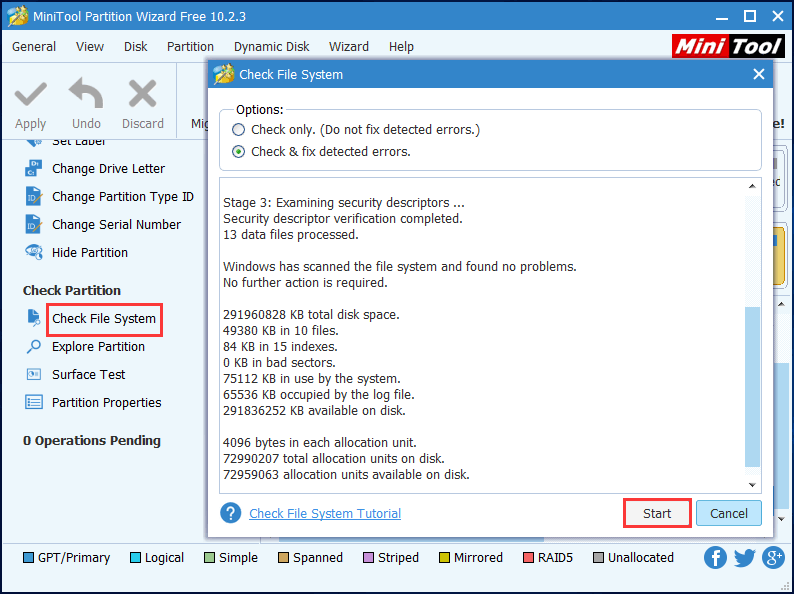Viewport: 794px width, 594px height.
Task: Click the Surface Test icon
Action: click(34, 375)
